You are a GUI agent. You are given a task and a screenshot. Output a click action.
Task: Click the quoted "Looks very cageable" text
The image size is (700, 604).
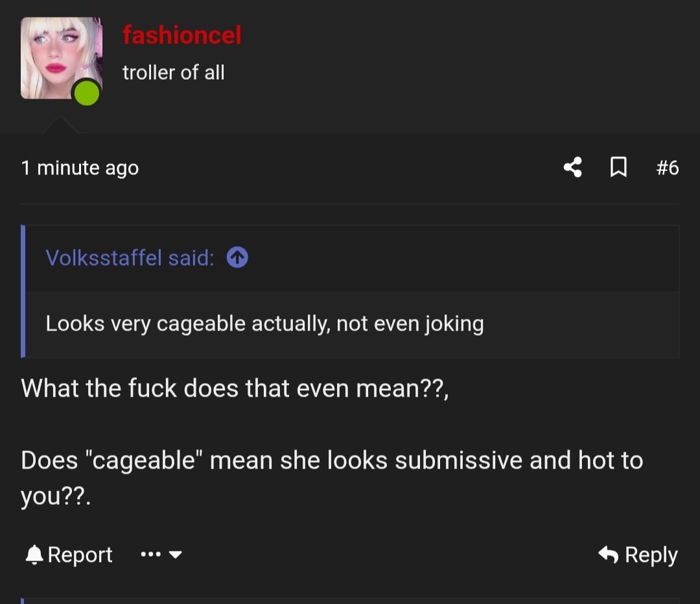[x=264, y=323]
